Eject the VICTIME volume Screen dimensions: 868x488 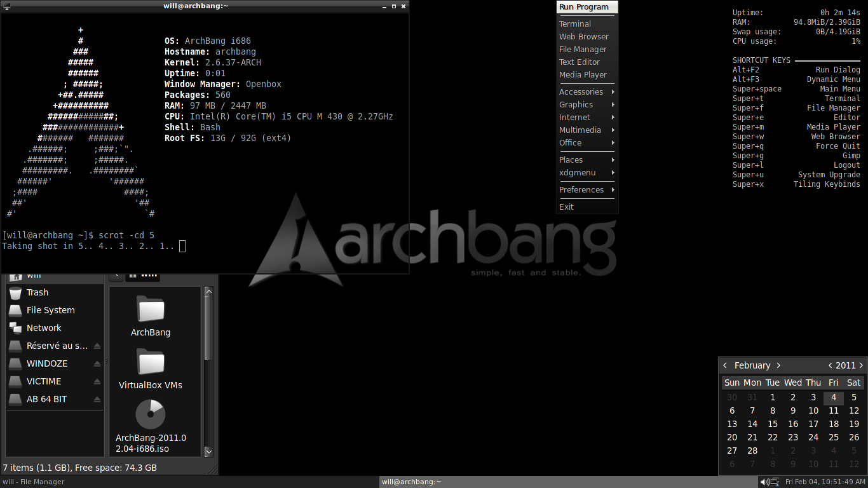(97, 381)
